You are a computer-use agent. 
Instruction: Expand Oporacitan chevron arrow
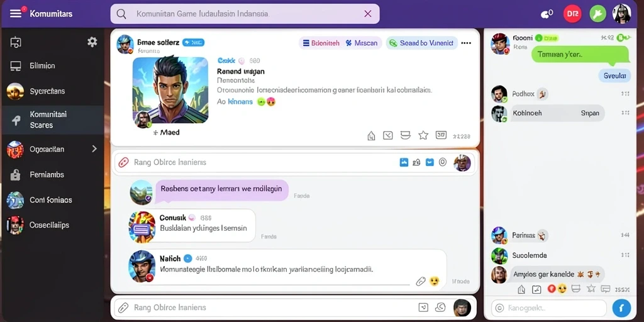tap(94, 148)
